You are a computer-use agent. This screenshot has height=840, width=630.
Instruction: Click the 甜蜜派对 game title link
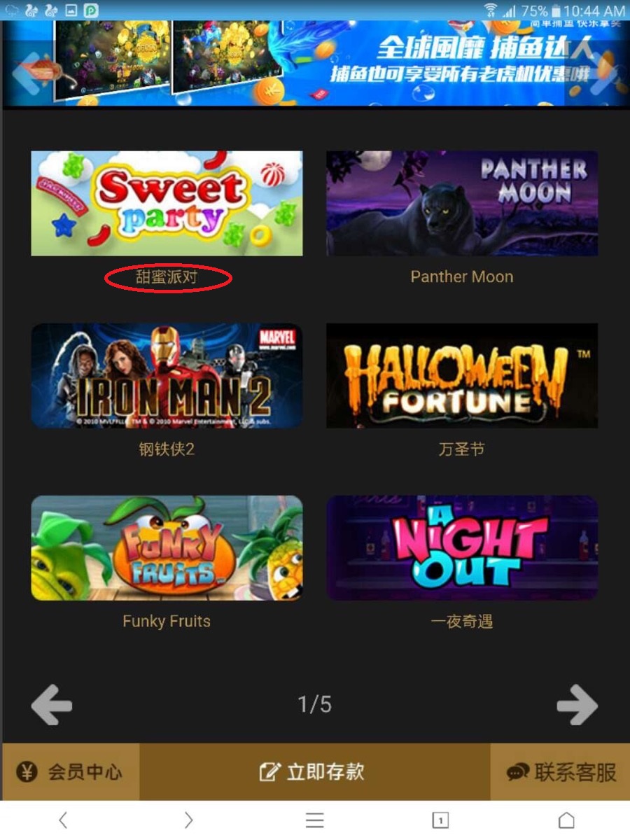tap(167, 277)
